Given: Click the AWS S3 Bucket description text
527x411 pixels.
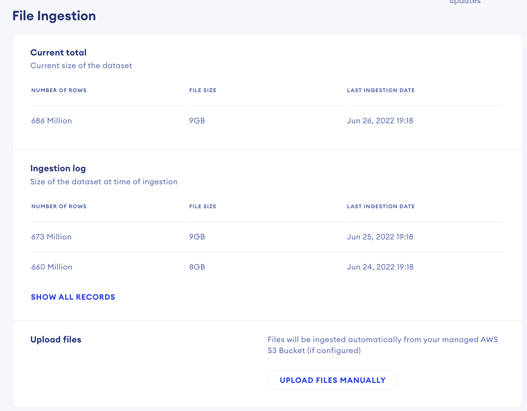Looking at the screenshot, I should point(382,345).
